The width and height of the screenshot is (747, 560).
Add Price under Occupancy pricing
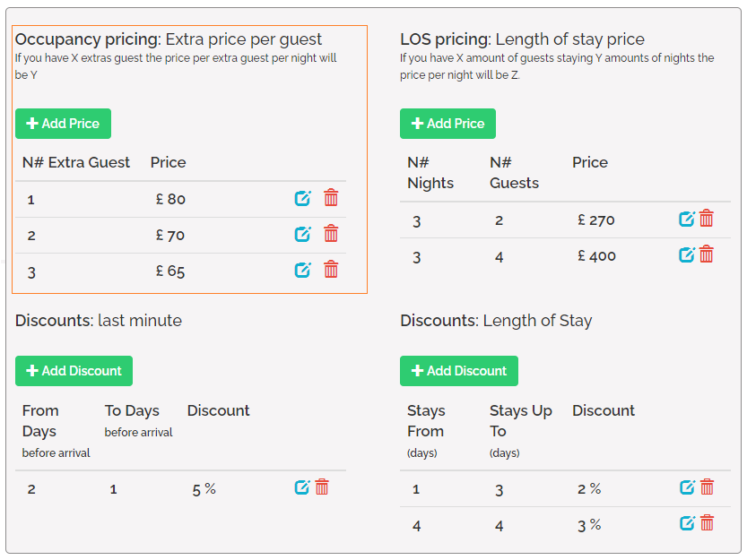point(63,124)
